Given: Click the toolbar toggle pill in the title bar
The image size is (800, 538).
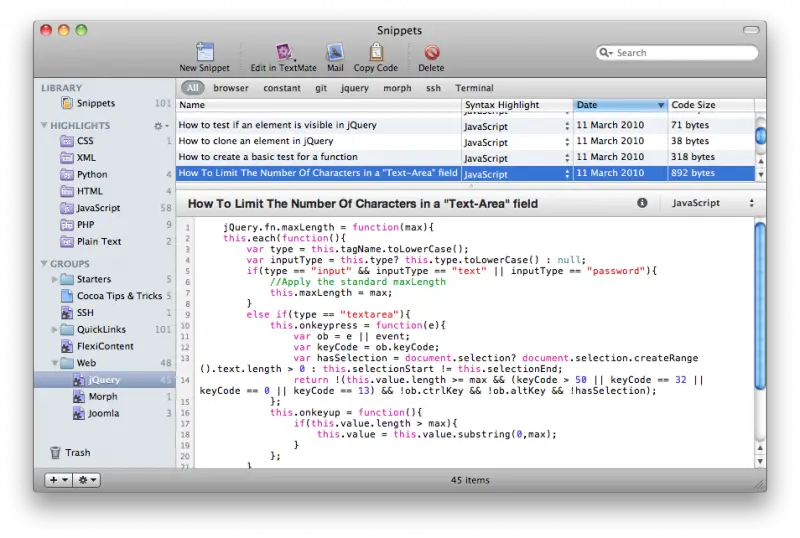Looking at the screenshot, I should tap(751, 30).
